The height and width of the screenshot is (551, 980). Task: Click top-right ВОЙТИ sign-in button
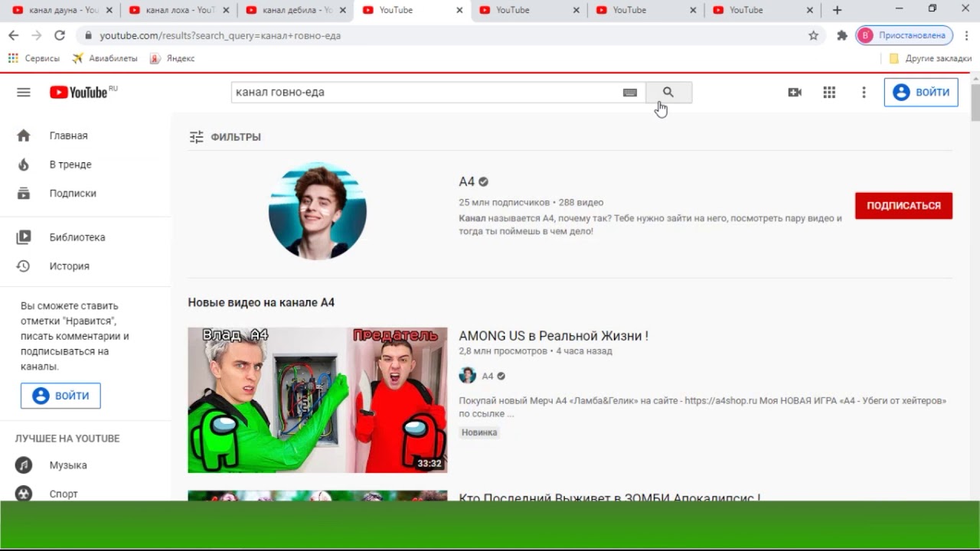[921, 93]
